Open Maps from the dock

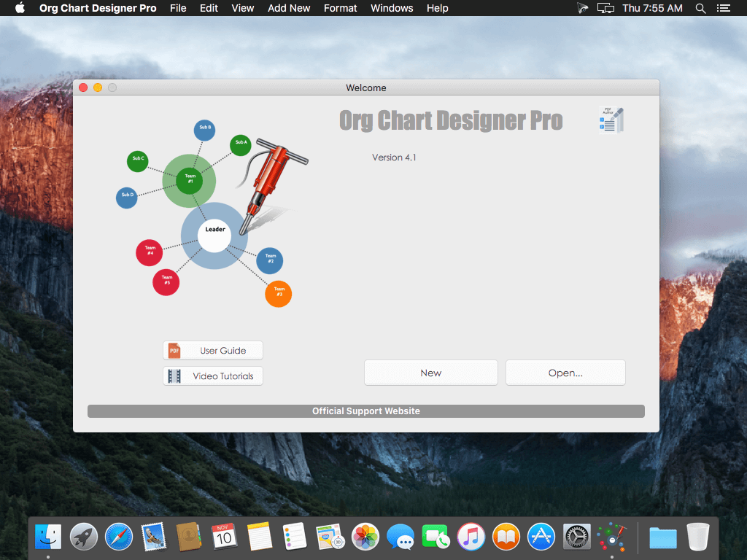point(330,536)
